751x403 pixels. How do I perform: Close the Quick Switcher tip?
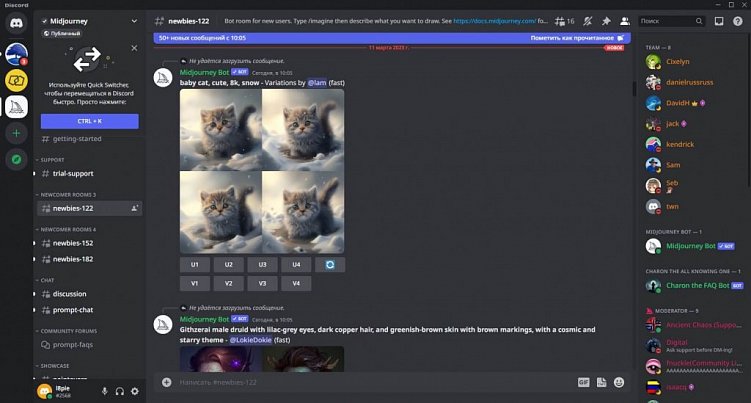[134, 48]
